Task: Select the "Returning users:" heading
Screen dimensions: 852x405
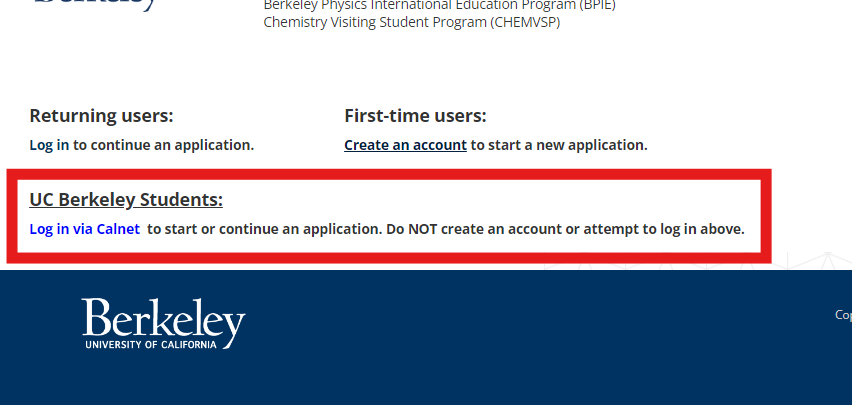Action: click(101, 116)
